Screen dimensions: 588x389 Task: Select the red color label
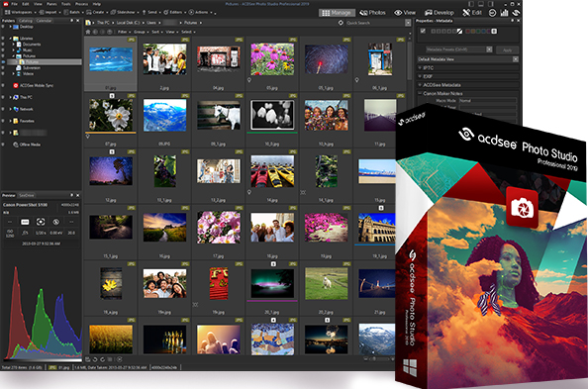click(x=467, y=32)
